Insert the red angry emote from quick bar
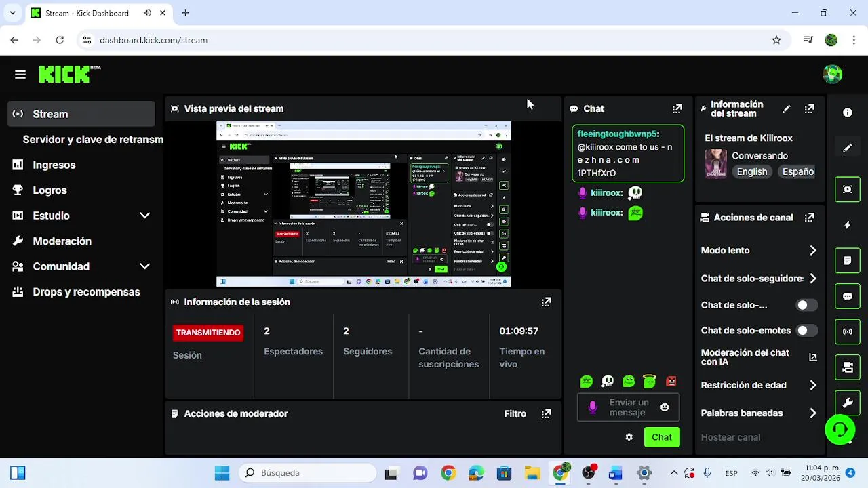 pos(671,382)
